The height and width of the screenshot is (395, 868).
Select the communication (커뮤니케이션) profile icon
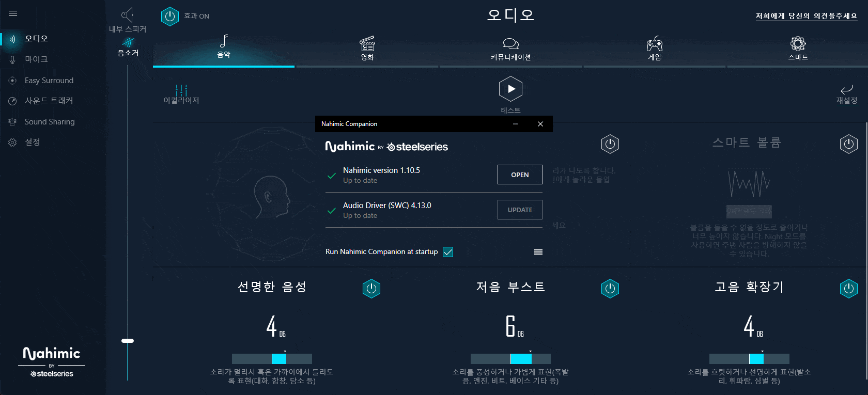click(x=510, y=44)
